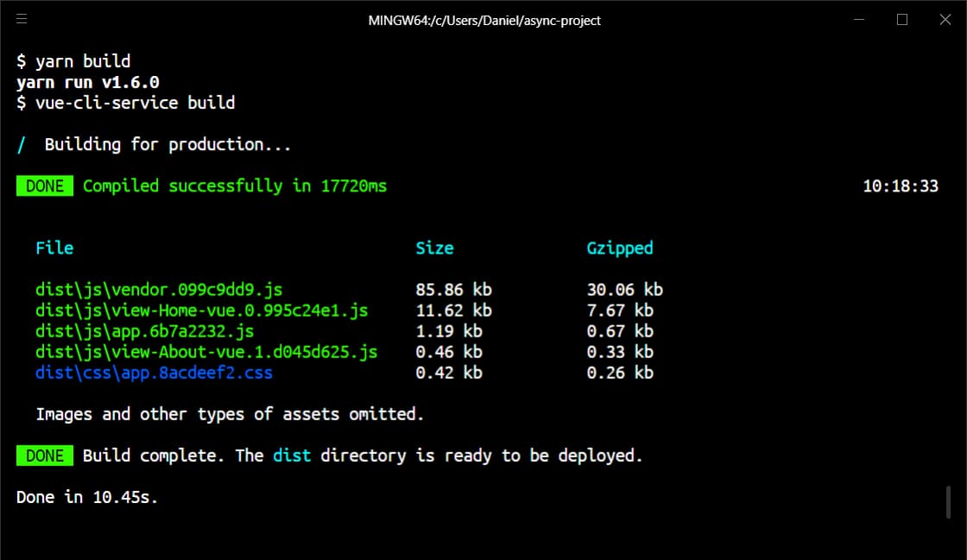Click the spinner slash before Building for production
Screen dimensions: 967x560
coord(22,145)
